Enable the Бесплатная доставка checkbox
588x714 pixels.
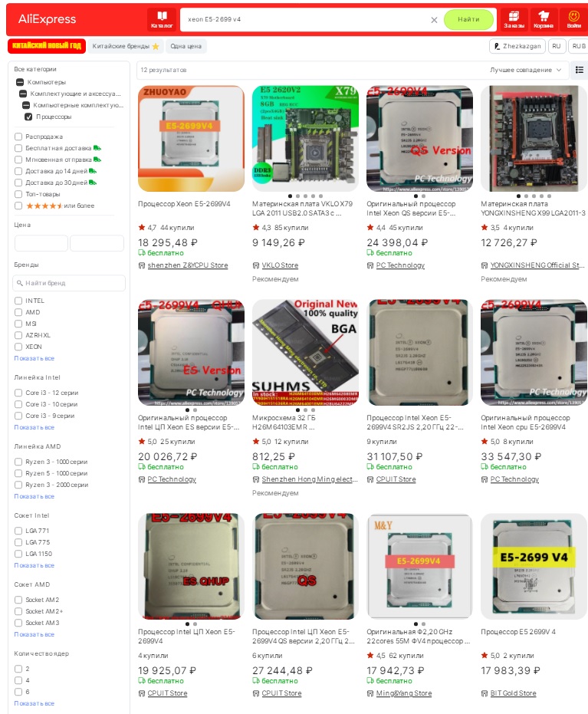coord(18,148)
